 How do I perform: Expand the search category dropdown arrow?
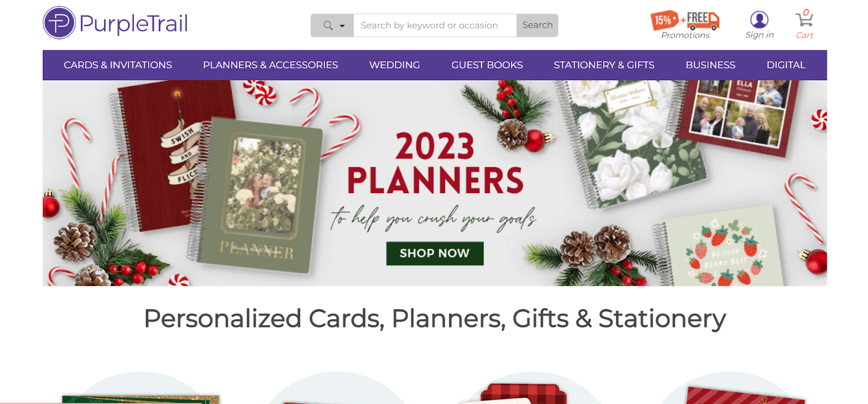point(342,26)
